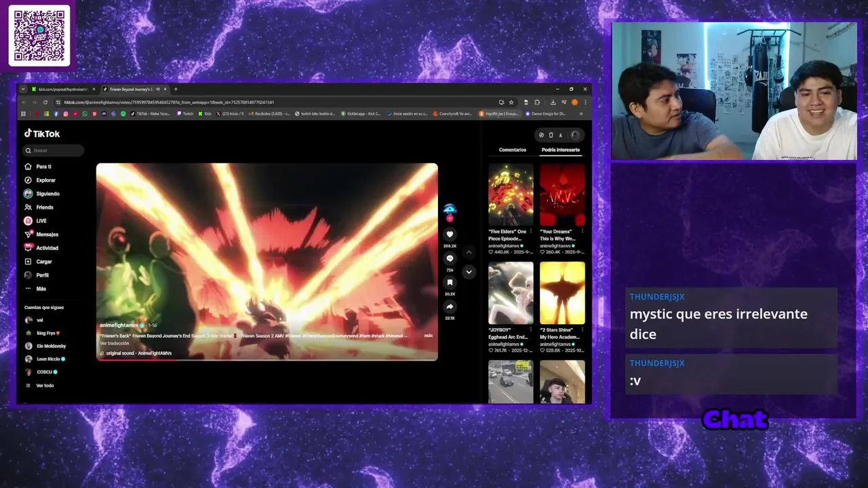Open the Explorar compass page
868x488 pixels.
40,180
